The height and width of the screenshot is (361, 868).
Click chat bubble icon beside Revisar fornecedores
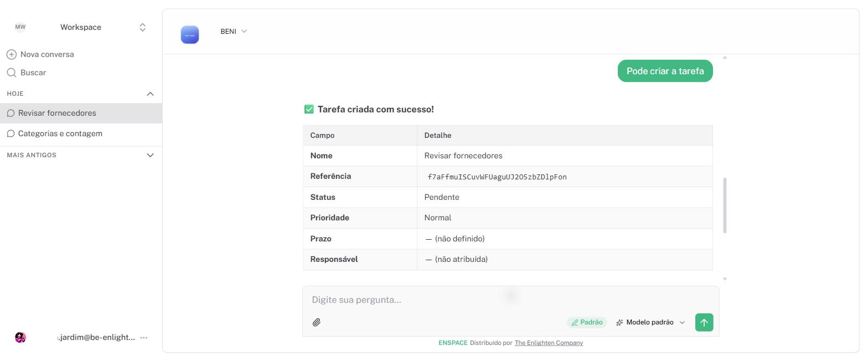coord(11,113)
